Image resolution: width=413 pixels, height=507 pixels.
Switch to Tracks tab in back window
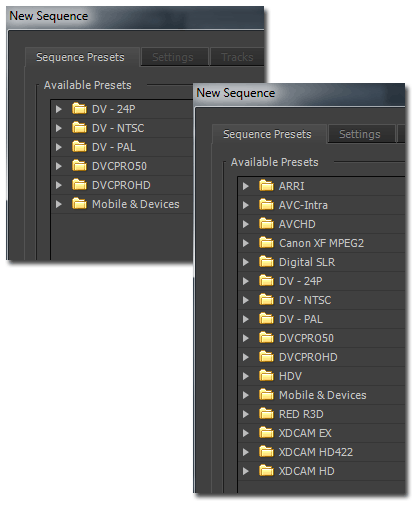[x=237, y=57]
